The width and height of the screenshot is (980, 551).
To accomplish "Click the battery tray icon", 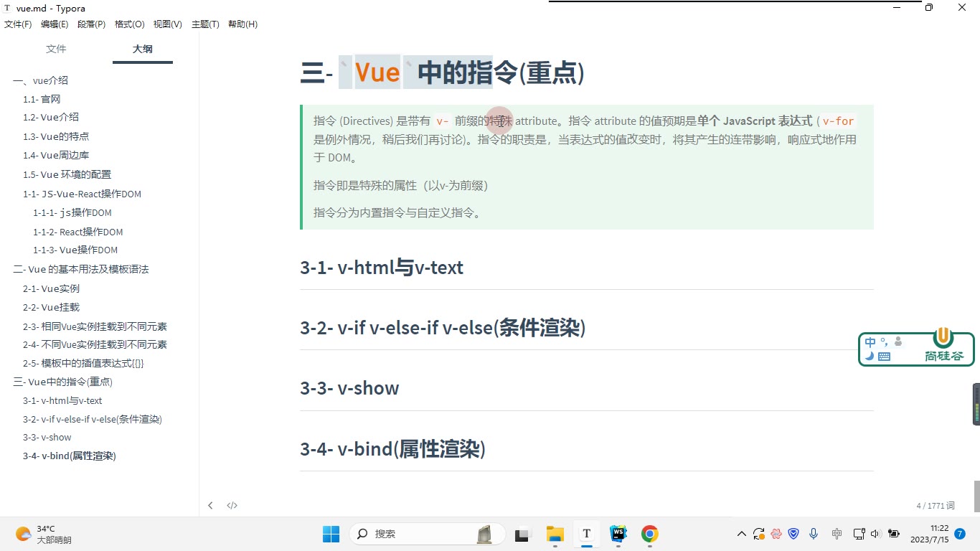I will tap(893, 534).
